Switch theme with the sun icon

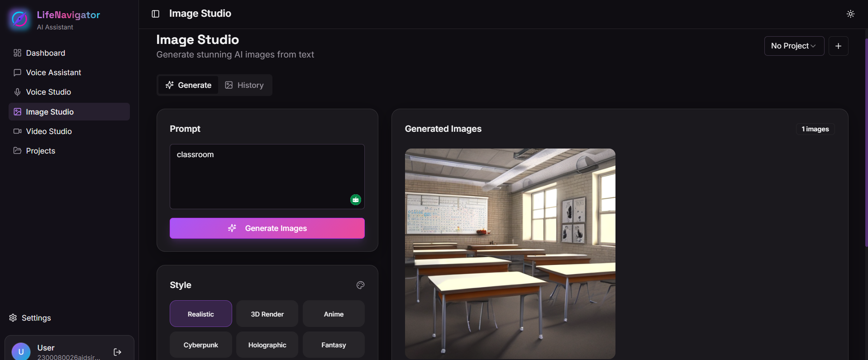coord(850,14)
